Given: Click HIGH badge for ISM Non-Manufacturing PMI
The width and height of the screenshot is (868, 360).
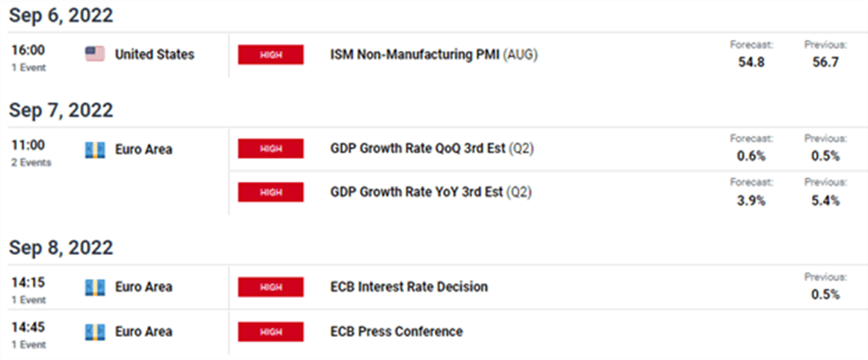Looking at the screenshot, I should click(271, 55).
